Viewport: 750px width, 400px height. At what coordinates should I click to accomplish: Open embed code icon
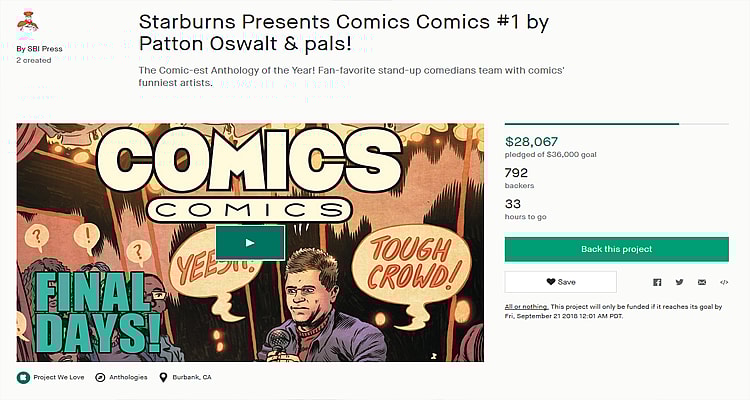click(723, 282)
